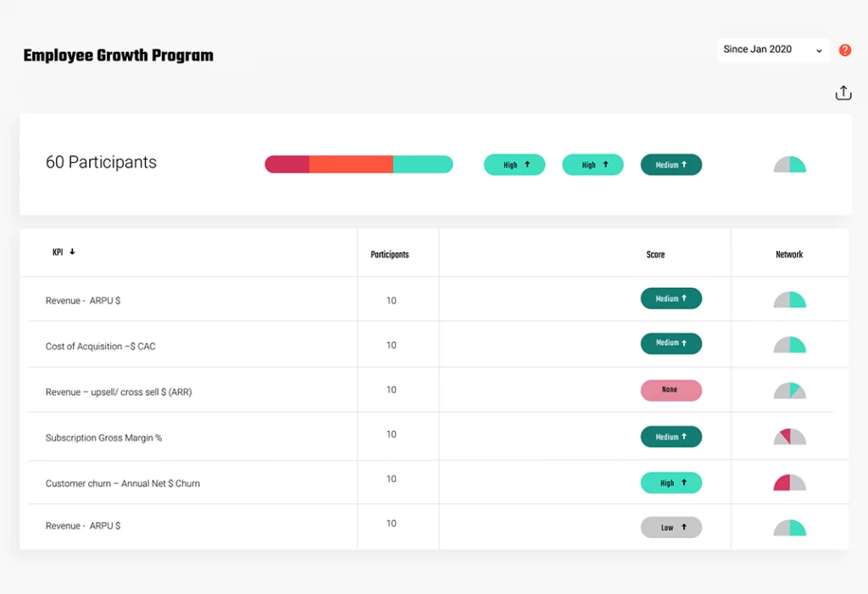Screen dimensions: 868x594
Task: Click network gauge for Subscription Gross Margin
Action: pyautogui.click(x=789, y=436)
